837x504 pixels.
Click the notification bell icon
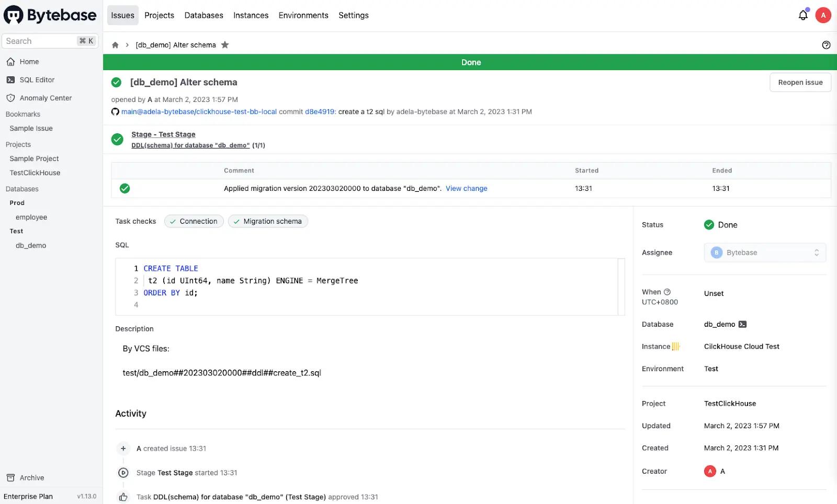click(x=803, y=16)
